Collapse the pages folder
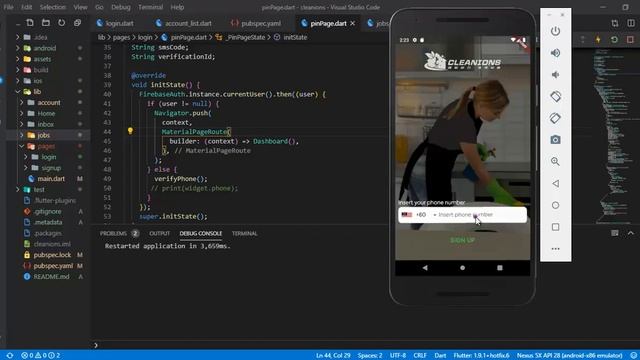The width and height of the screenshot is (640, 360). coord(21,146)
